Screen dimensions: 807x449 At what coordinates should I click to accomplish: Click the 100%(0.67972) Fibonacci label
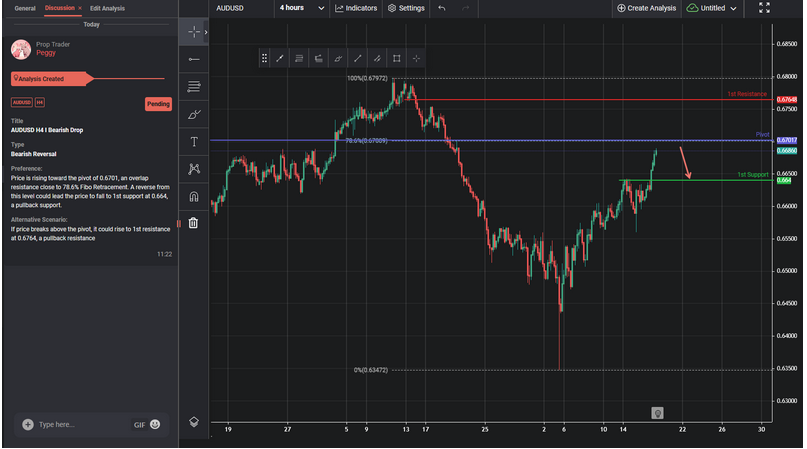coord(367,78)
